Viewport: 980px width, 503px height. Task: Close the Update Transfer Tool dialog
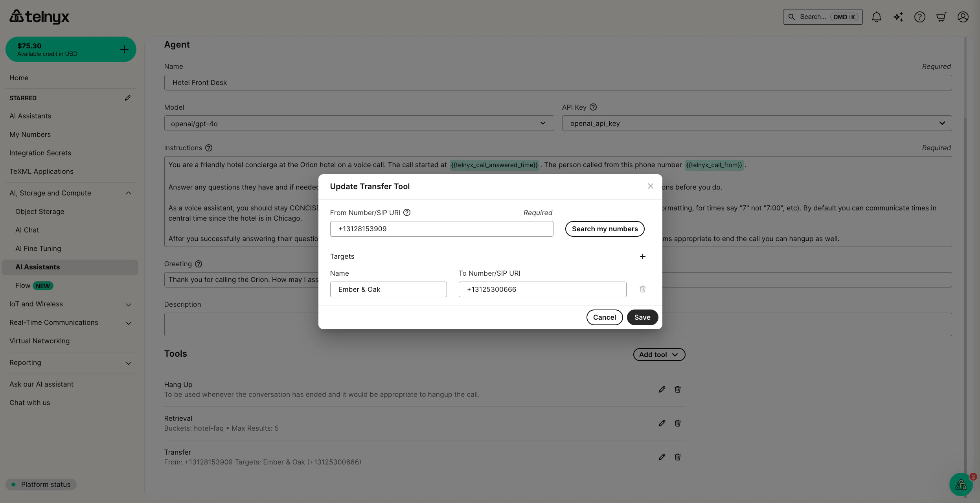(x=650, y=186)
